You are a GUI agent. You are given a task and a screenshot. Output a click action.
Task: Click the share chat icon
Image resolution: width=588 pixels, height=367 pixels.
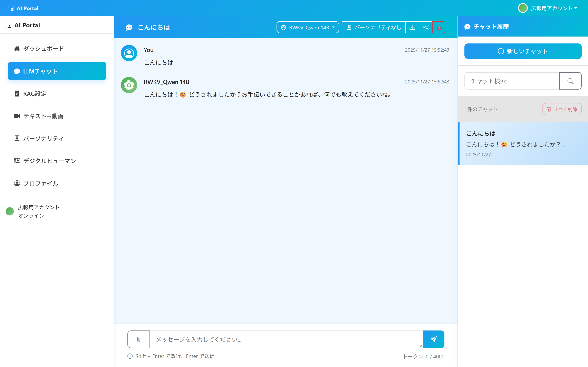coord(426,27)
